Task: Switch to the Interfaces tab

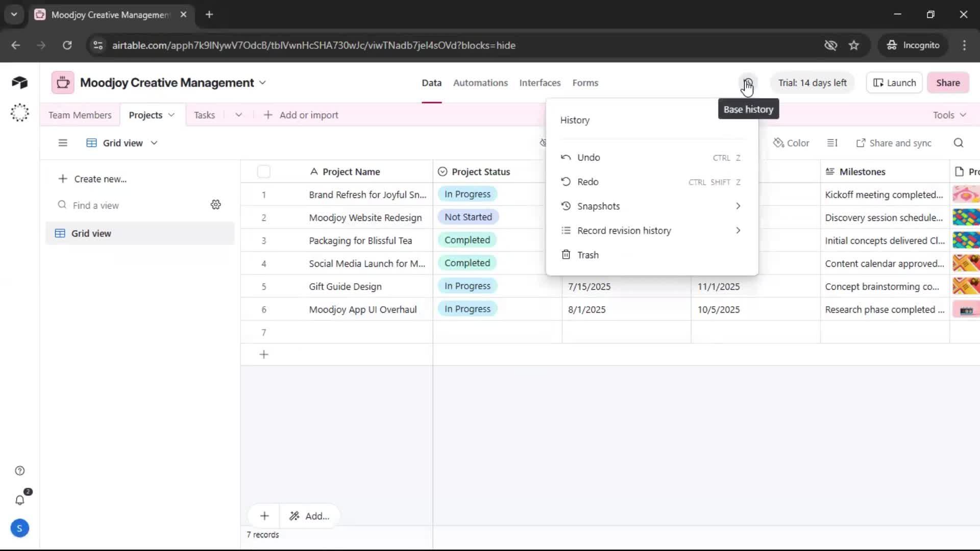Action: (540, 83)
